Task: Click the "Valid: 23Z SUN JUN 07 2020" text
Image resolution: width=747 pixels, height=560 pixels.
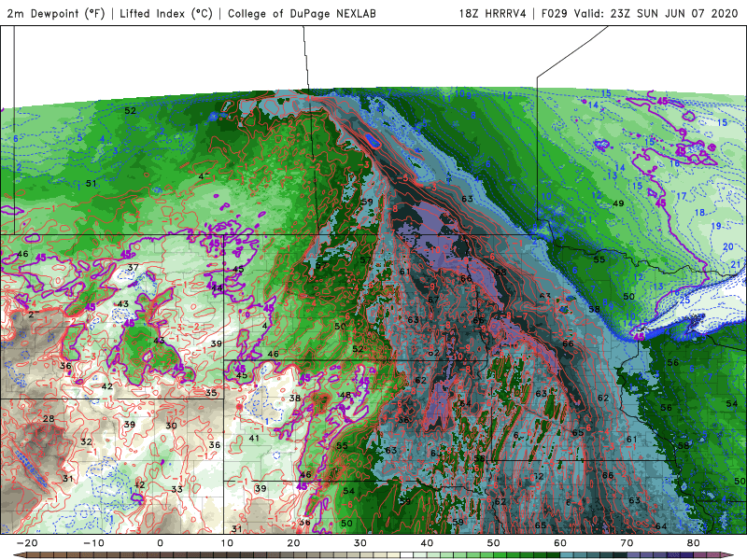Action: pos(656,13)
